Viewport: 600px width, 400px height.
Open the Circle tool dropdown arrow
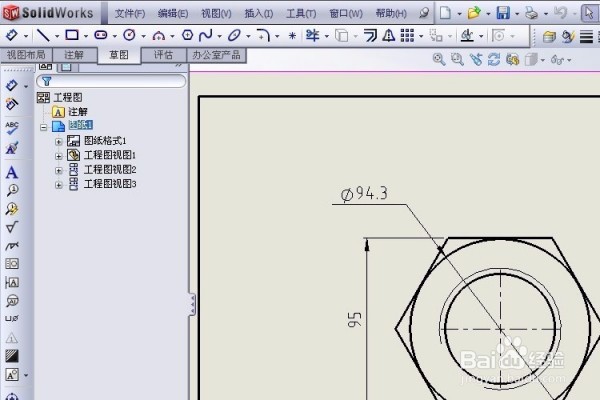[143, 36]
